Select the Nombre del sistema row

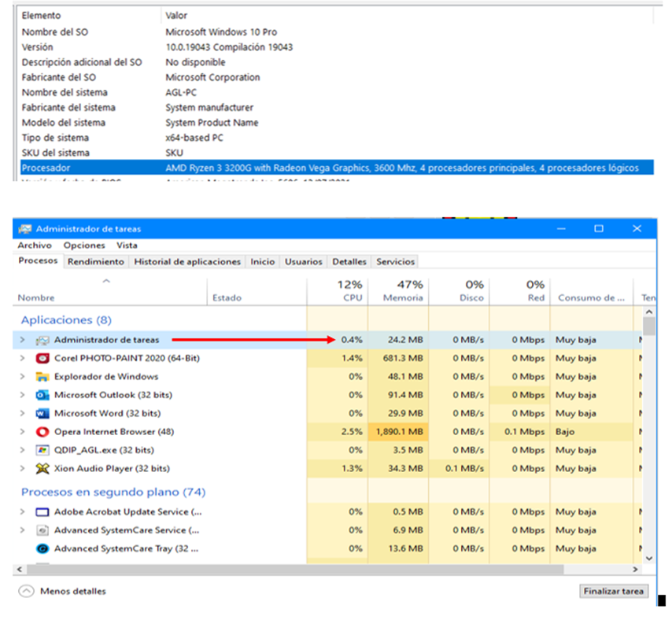click(x=337, y=93)
